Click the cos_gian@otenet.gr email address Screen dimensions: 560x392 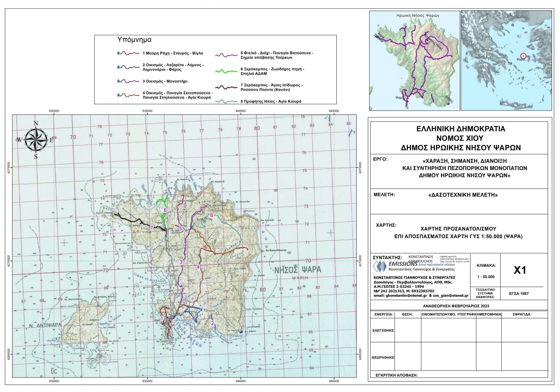451,295
